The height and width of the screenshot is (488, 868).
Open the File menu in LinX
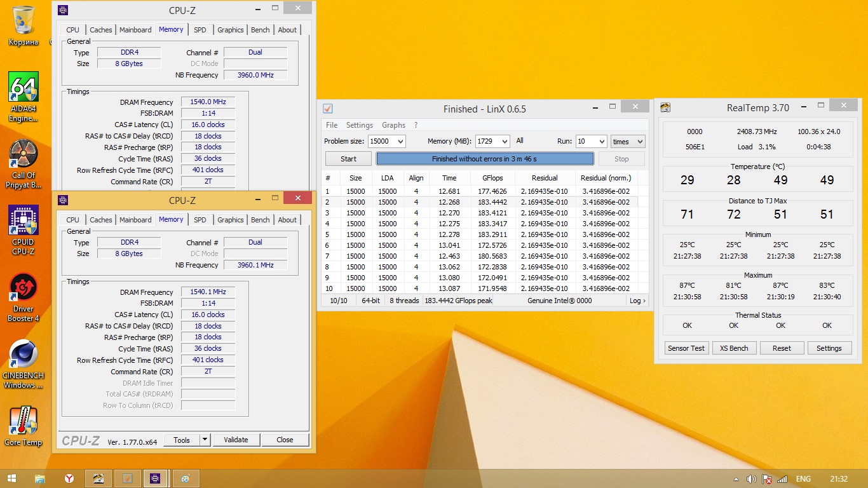pos(332,125)
